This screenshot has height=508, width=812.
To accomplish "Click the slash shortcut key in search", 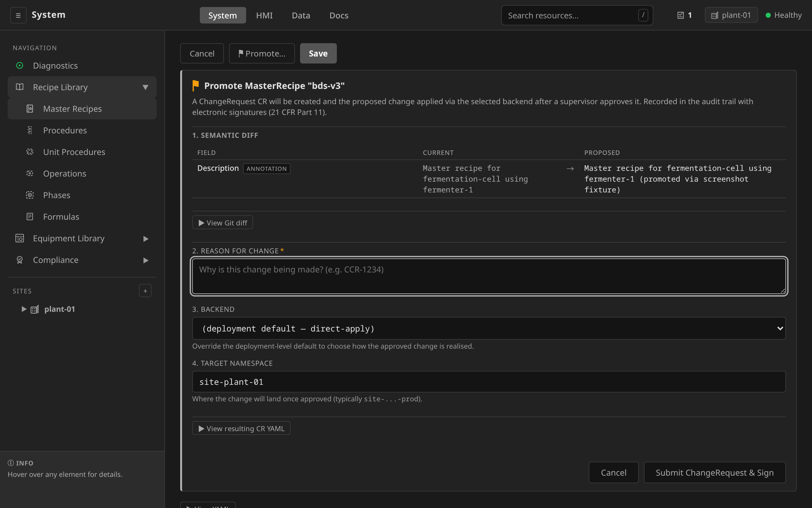I will coord(643,15).
